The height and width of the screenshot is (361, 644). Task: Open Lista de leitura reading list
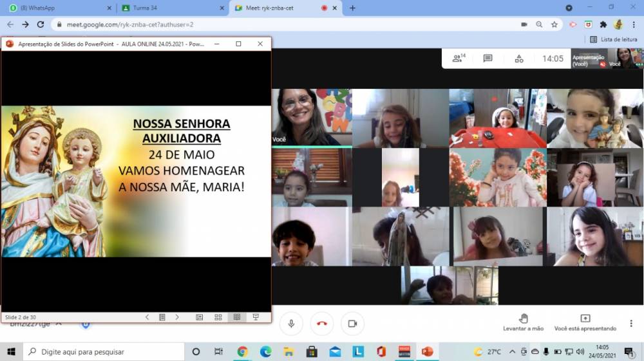coord(614,39)
